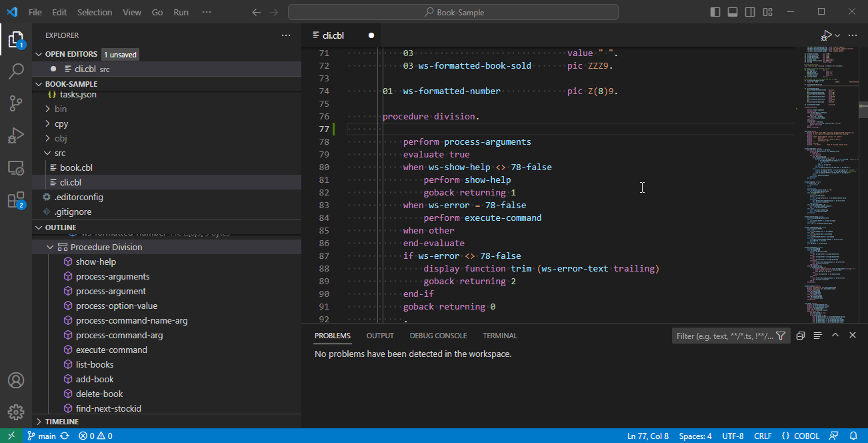Close the bottom panel
The height and width of the screenshot is (443, 868).
coord(853,336)
